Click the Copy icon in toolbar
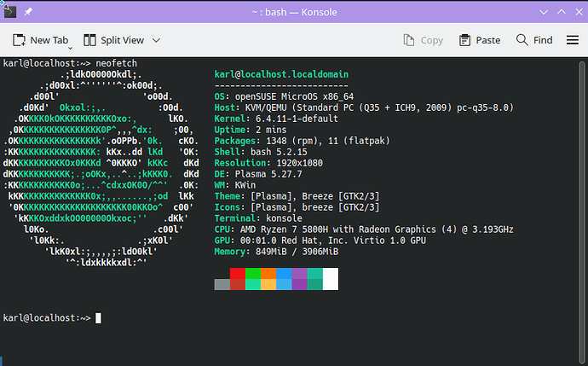Screen dimensions: 588x366 [x=410, y=40]
